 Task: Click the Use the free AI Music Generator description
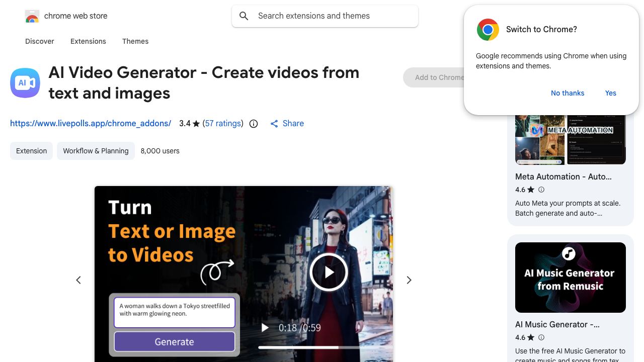coord(571,355)
